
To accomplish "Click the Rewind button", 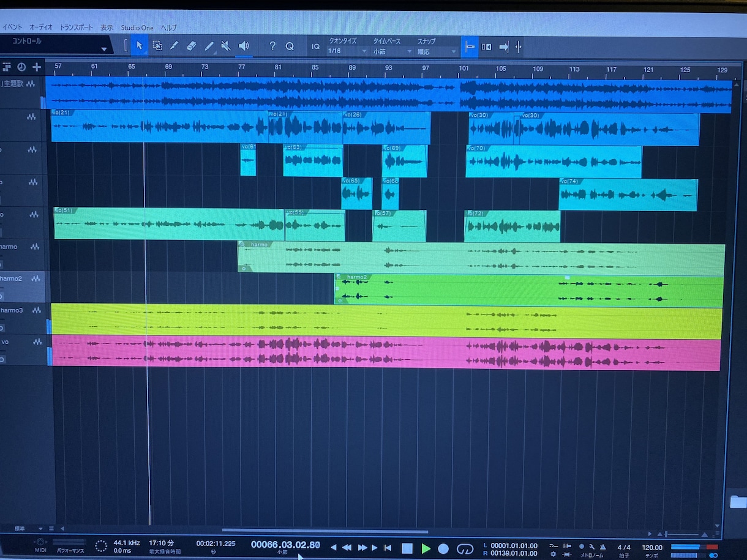I will (347, 548).
